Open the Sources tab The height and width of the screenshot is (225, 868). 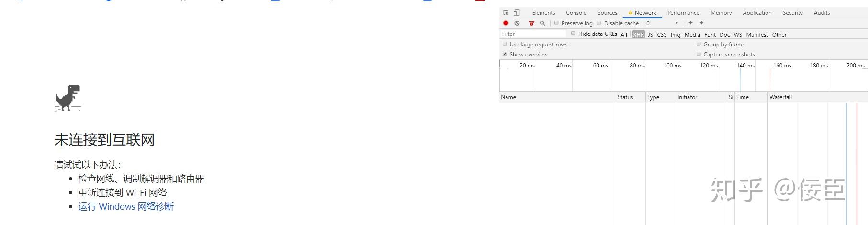607,13
